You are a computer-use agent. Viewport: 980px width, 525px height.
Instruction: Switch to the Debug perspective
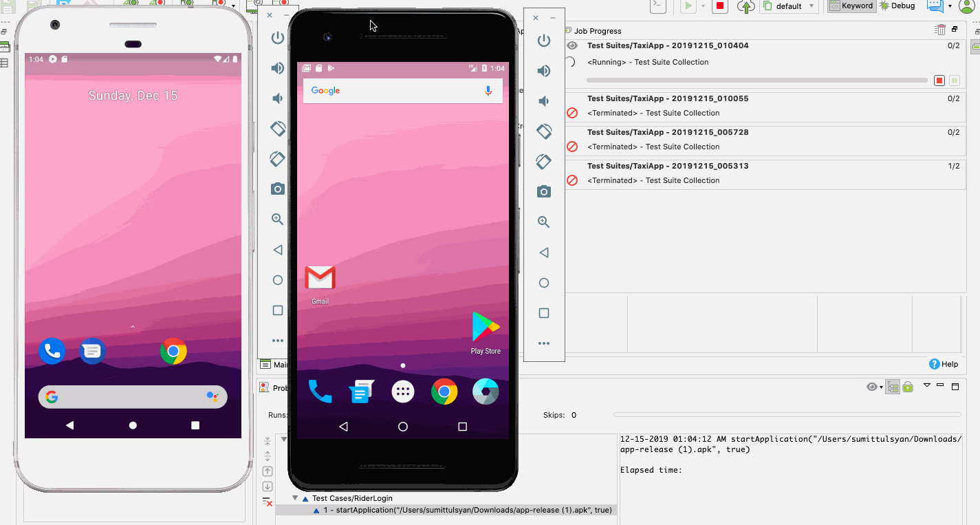point(897,6)
